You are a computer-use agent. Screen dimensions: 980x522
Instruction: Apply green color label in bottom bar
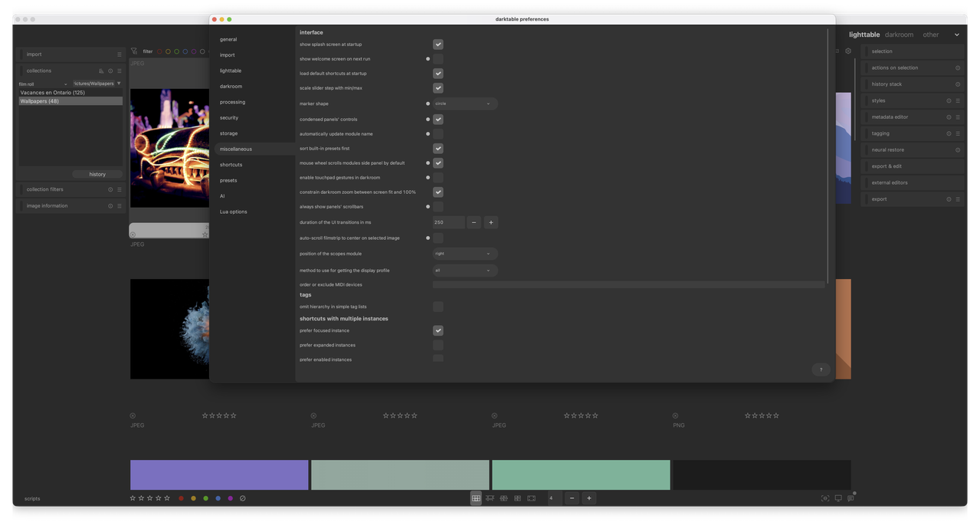[x=205, y=498]
